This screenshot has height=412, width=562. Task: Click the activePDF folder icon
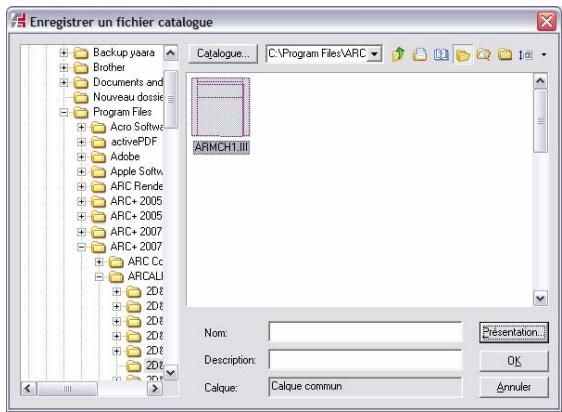[x=98, y=142]
